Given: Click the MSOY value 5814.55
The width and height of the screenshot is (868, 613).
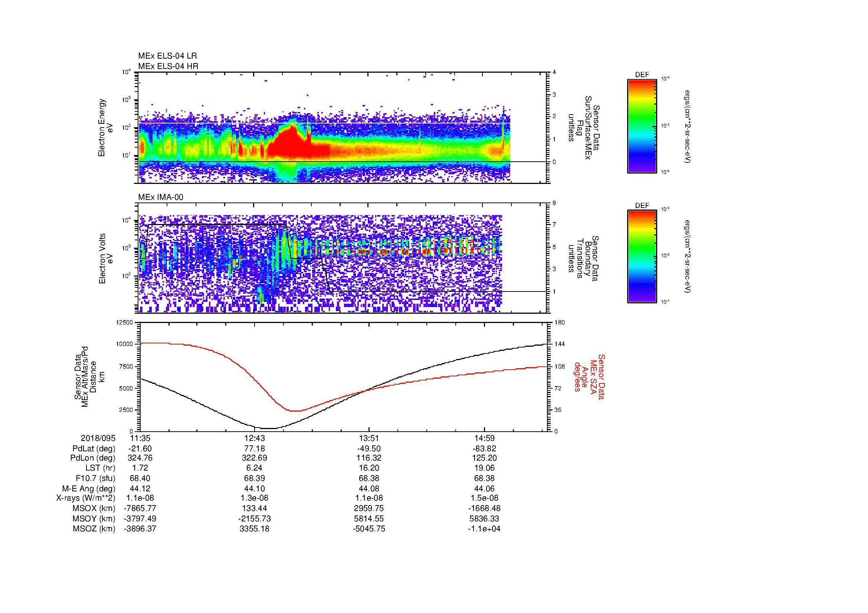Looking at the screenshot, I should click(x=369, y=518).
